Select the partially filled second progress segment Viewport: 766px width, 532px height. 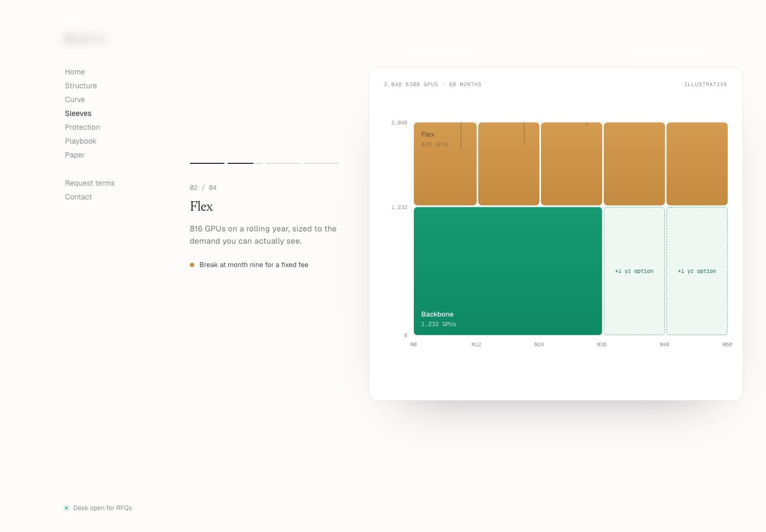coord(245,163)
